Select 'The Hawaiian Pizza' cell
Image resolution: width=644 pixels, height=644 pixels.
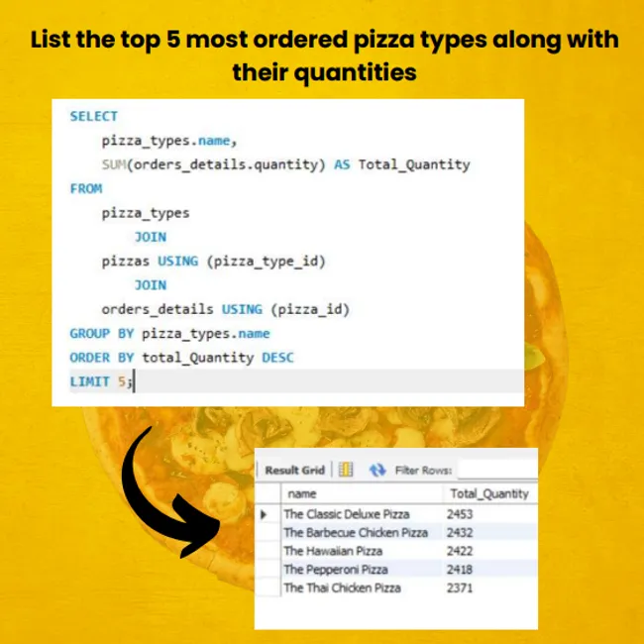click(x=362, y=551)
